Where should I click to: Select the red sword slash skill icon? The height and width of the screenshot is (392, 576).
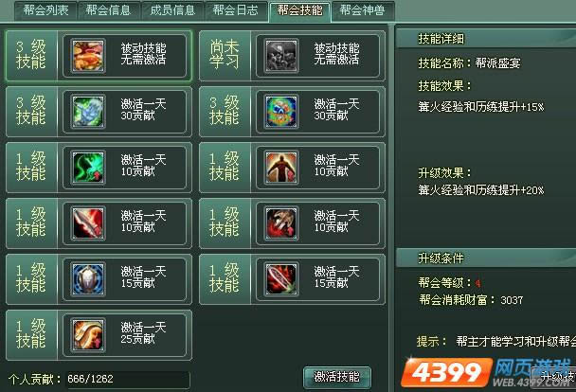pyautogui.click(x=88, y=223)
